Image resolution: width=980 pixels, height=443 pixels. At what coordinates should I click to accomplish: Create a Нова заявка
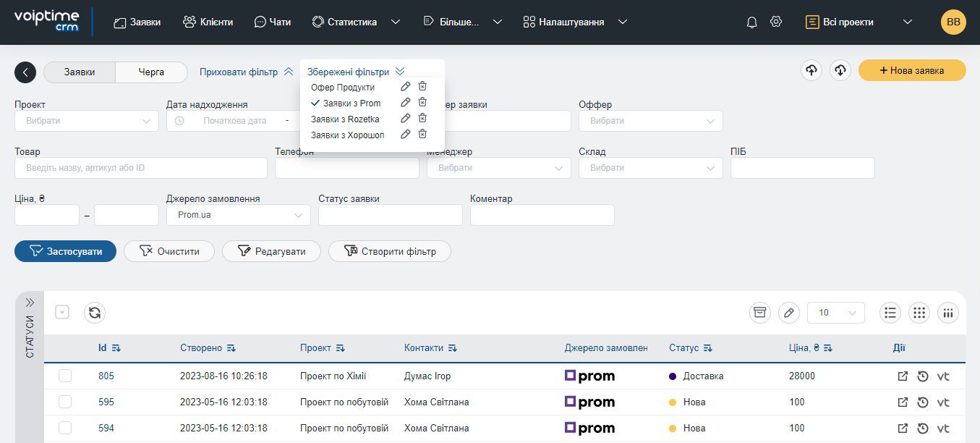tap(912, 70)
